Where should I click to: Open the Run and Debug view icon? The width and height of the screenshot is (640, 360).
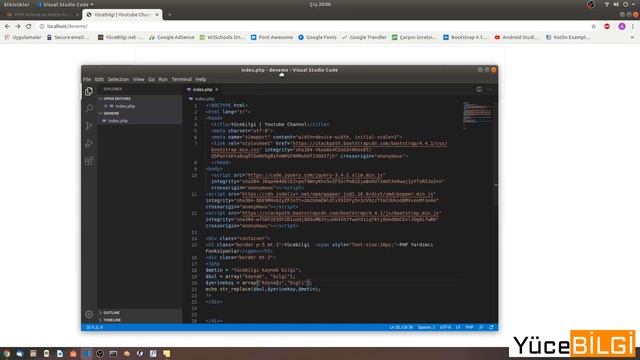click(x=89, y=144)
